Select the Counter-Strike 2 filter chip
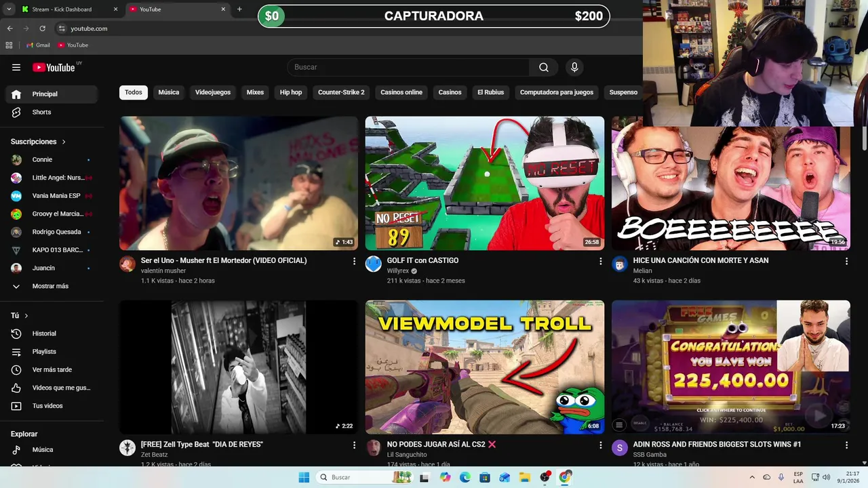 coord(341,92)
